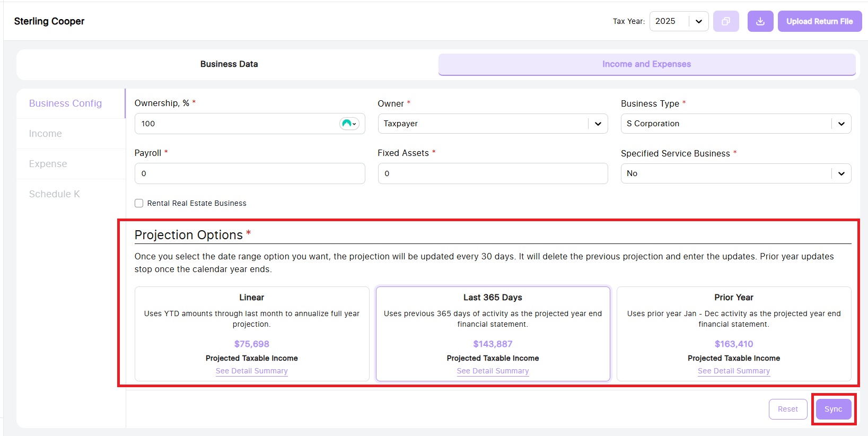Click the Upload Return File button

click(819, 21)
